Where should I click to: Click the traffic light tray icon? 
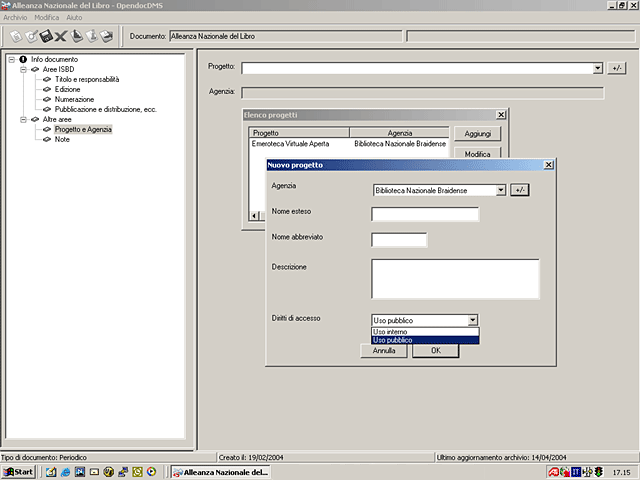tap(599, 472)
